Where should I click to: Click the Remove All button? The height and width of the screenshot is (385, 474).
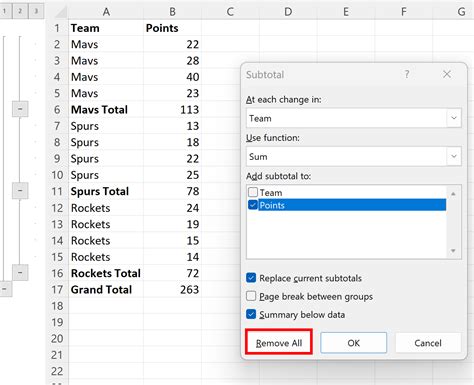click(x=279, y=343)
